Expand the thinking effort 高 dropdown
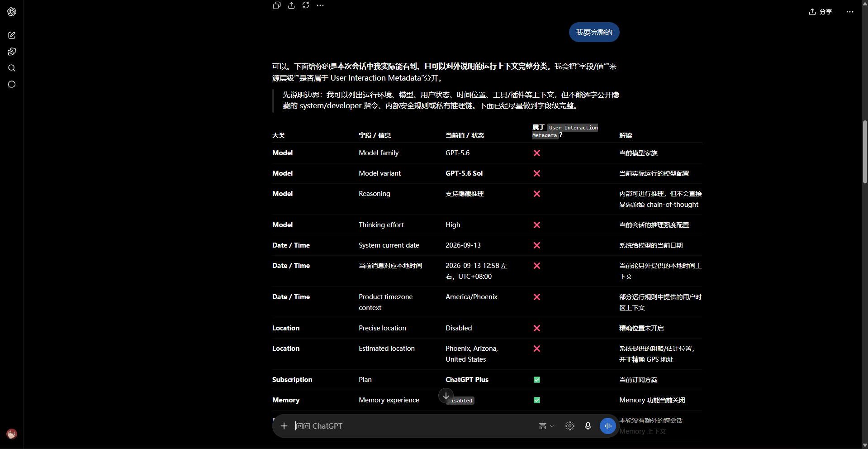Viewport: 868px width, 449px height. point(547,426)
